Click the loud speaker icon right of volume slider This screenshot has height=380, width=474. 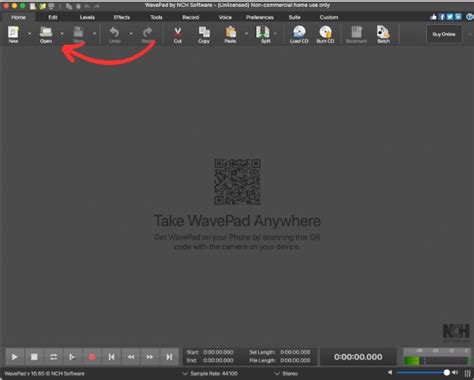pos(455,372)
